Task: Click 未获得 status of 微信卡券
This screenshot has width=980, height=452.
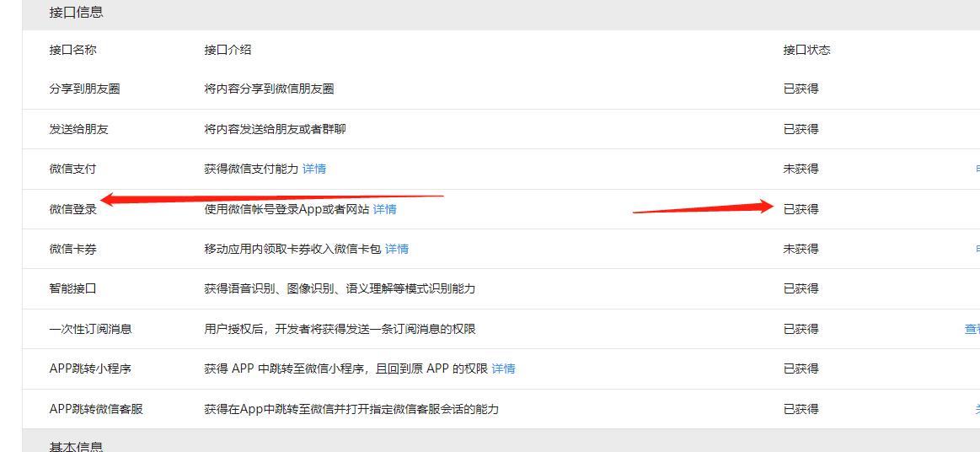Action: tap(801, 249)
